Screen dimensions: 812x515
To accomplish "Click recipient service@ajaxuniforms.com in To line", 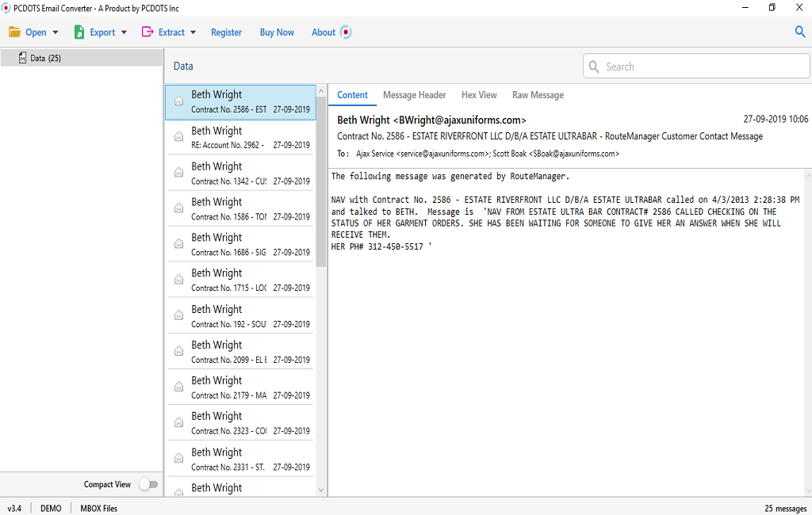I will pos(443,154).
